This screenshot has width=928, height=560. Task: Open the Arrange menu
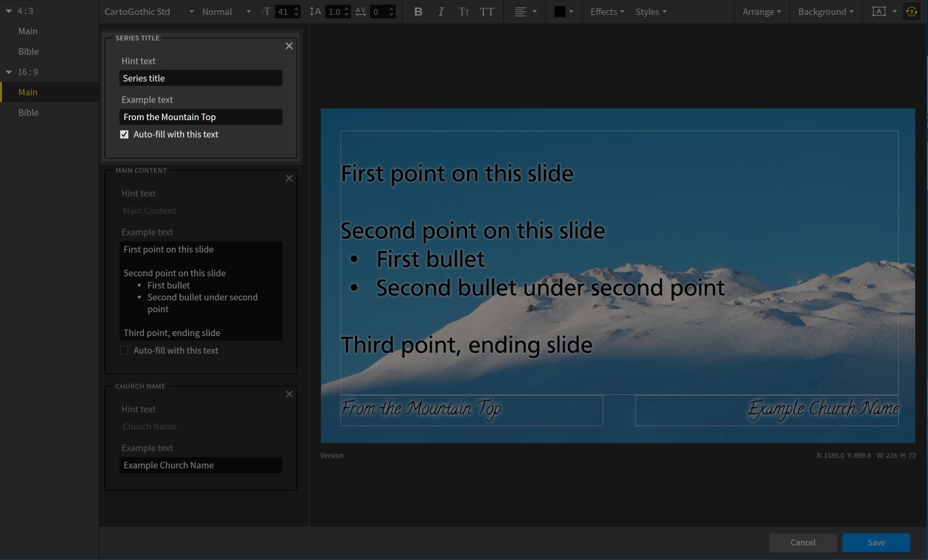(x=762, y=12)
